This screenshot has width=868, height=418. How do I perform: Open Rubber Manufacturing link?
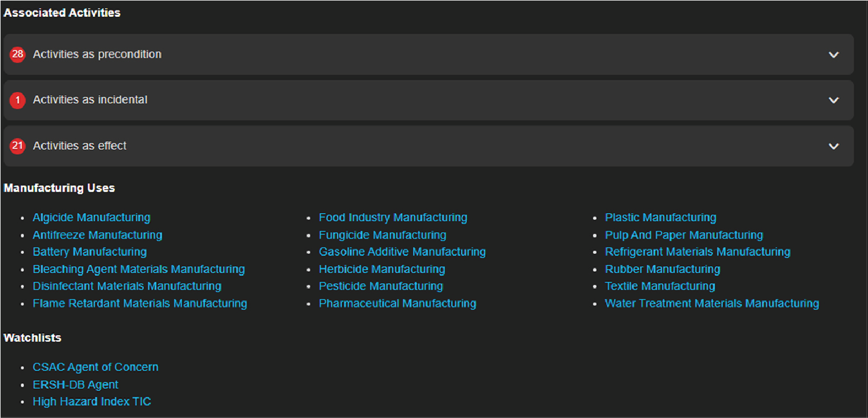tap(663, 269)
